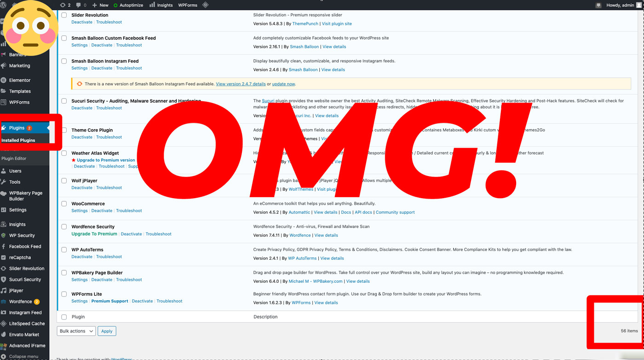Viewport: 644px width, 360px height.
Task: Click the Insights bar chart icon in the admin bar
Action: (152, 5)
